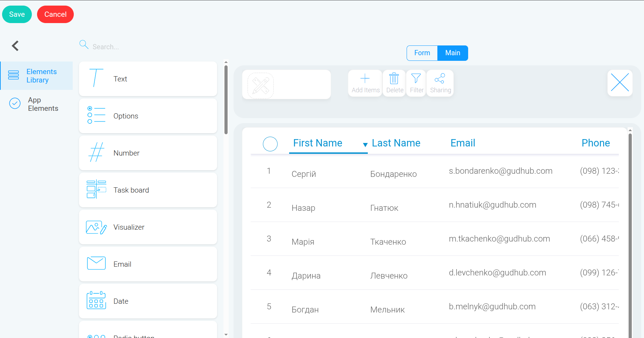Click the Add Items plus icon
Viewport: 644px width, 338px height.
click(x=365, y=78)
